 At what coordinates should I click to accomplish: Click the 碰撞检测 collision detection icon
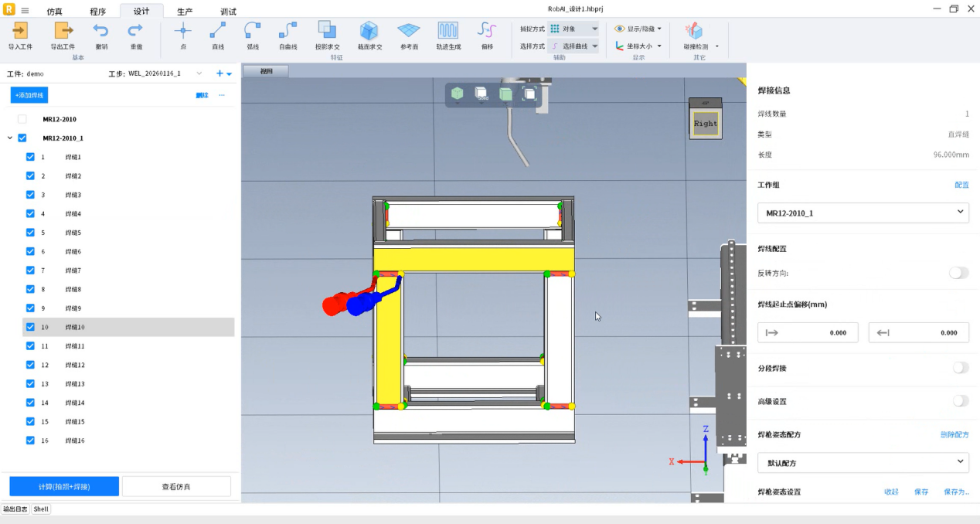point(695,31)
